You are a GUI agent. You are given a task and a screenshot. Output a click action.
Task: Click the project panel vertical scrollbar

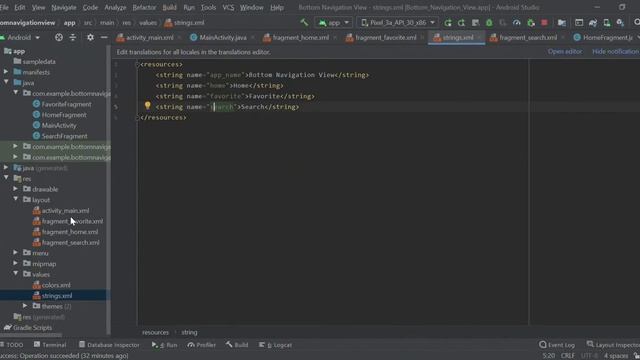[109, 190]
